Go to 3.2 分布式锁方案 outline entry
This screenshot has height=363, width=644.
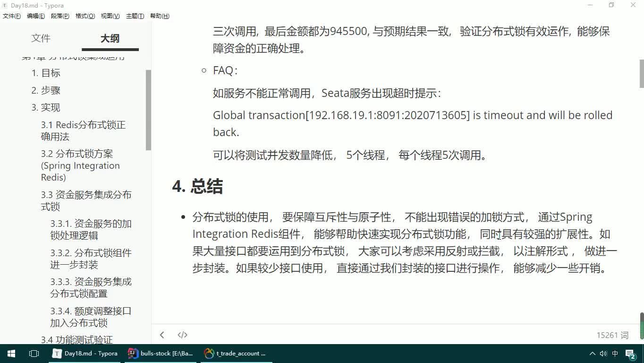pyautogui.click(x=80, y=165)
